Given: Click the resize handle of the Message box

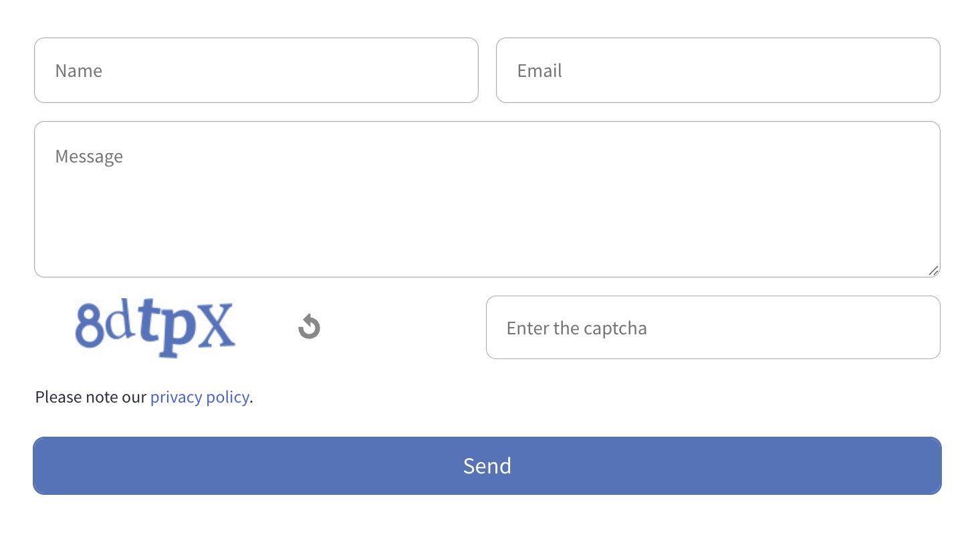Looking at the screenshot, I should 933,270.
